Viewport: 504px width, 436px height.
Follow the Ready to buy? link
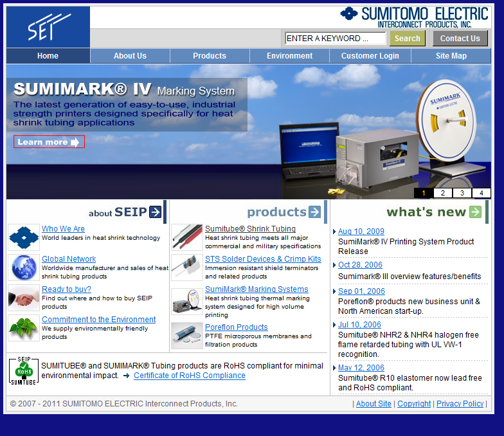tap(67, 289)
